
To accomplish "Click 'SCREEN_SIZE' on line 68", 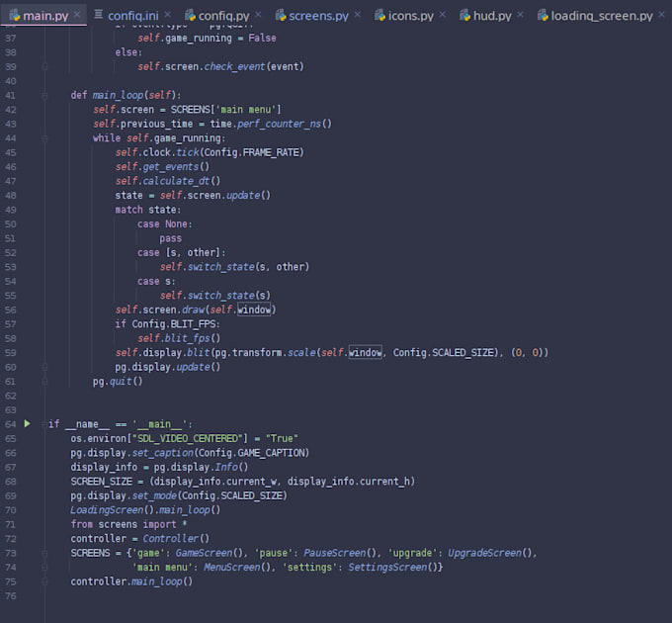I will (101, 481).
